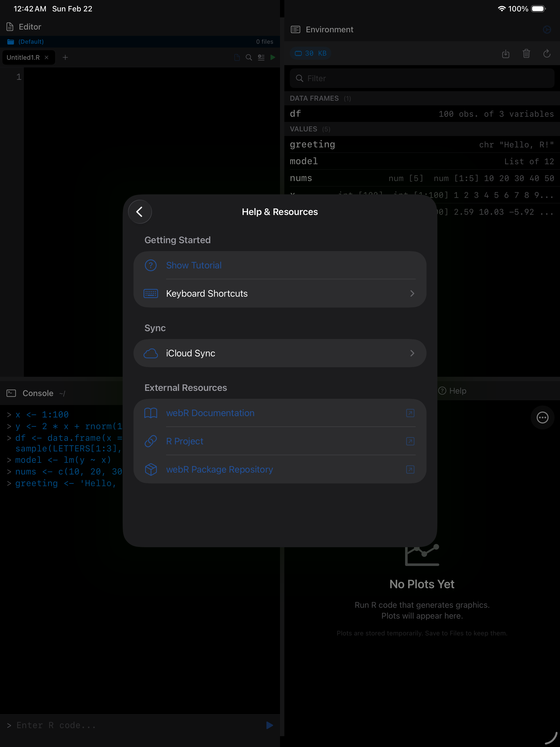This screenshot has height=747, width=560.
Task: Click the Filter field in Environment panel
Action: (421, 78)
